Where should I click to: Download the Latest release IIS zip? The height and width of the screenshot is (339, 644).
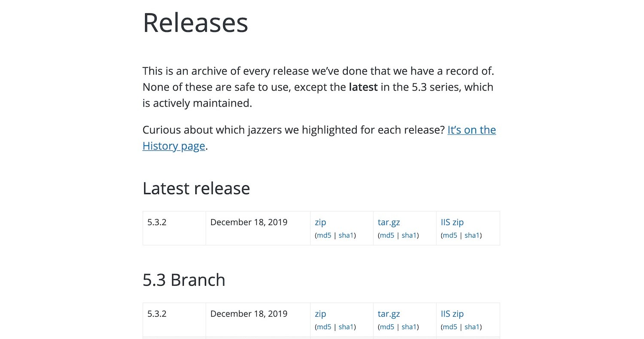pos(452,222)
